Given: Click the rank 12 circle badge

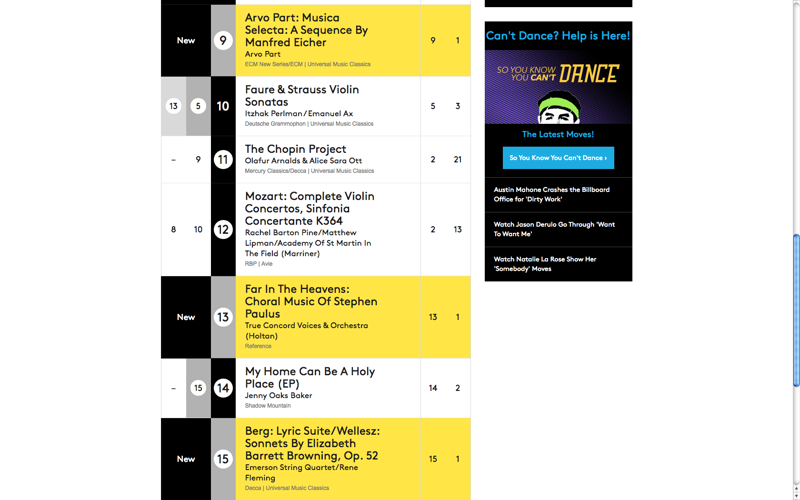Looking at the screenshot, I should point(223,230).
